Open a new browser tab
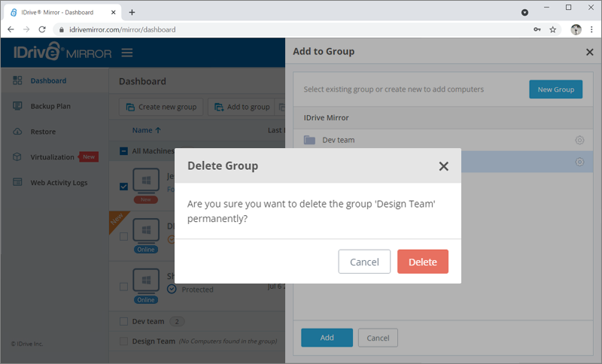 pyautogui.click(x=132, y=12)
